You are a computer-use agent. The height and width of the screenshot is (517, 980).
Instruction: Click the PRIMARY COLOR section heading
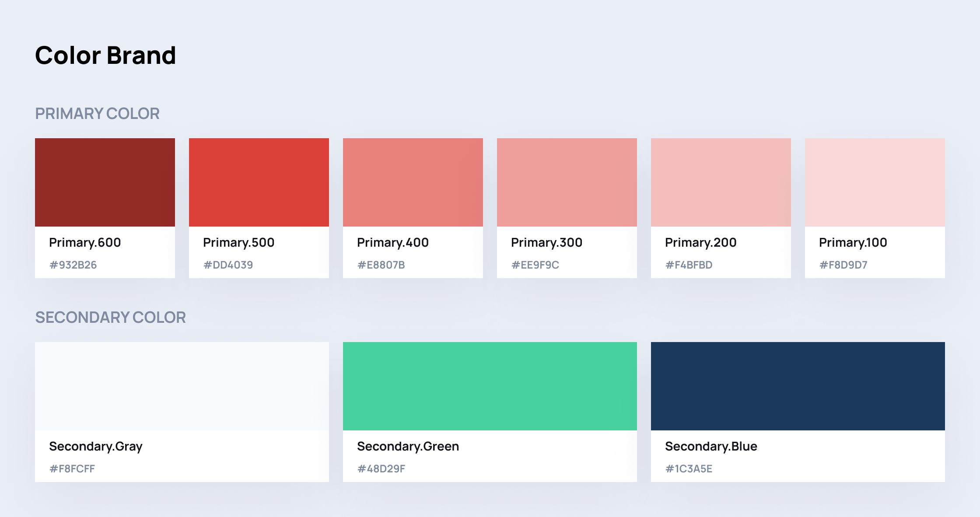97,114
